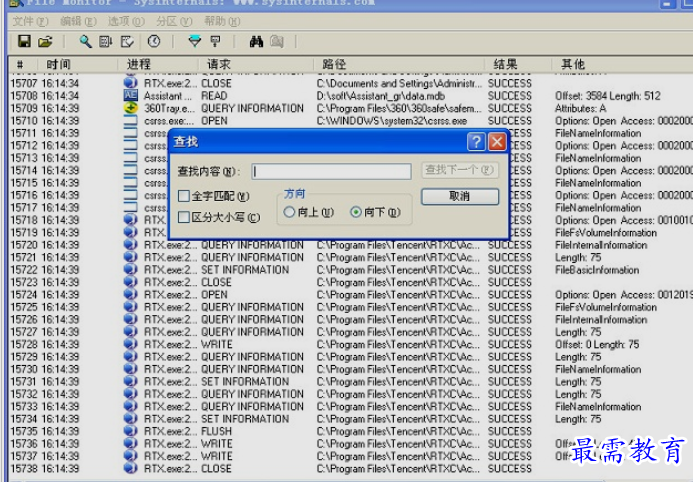Click the RTX process icon in row 15735
This screenshot has height=482, width=693.
[x=130, y=431]
